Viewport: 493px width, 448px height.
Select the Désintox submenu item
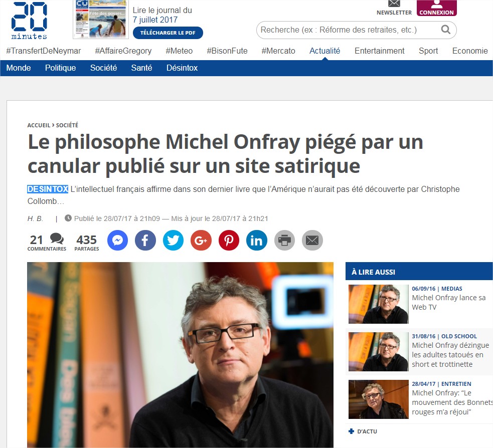182,68
